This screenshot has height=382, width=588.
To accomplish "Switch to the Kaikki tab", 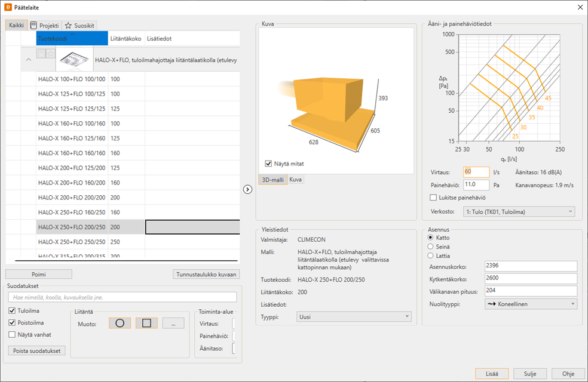I will coord(17,26).
